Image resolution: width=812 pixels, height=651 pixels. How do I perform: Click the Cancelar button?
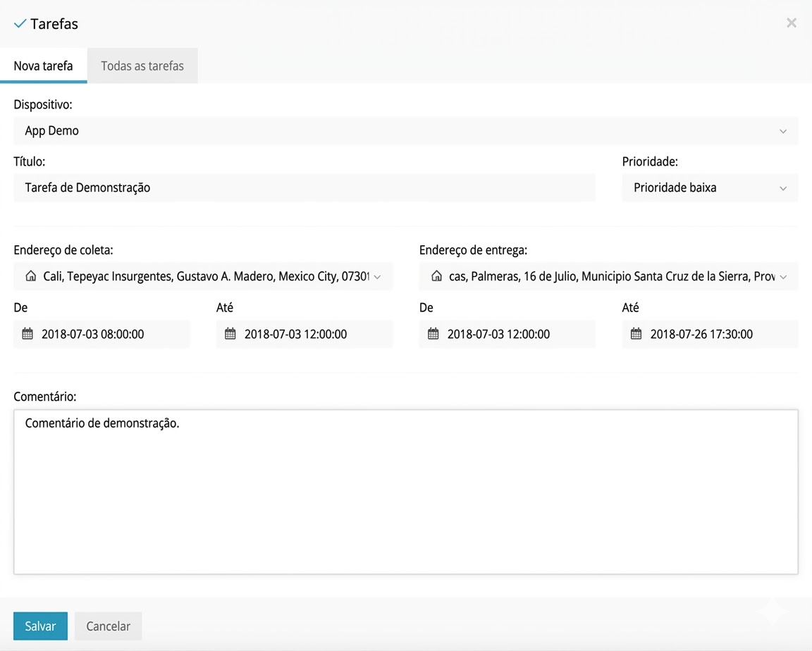point(108,626)
